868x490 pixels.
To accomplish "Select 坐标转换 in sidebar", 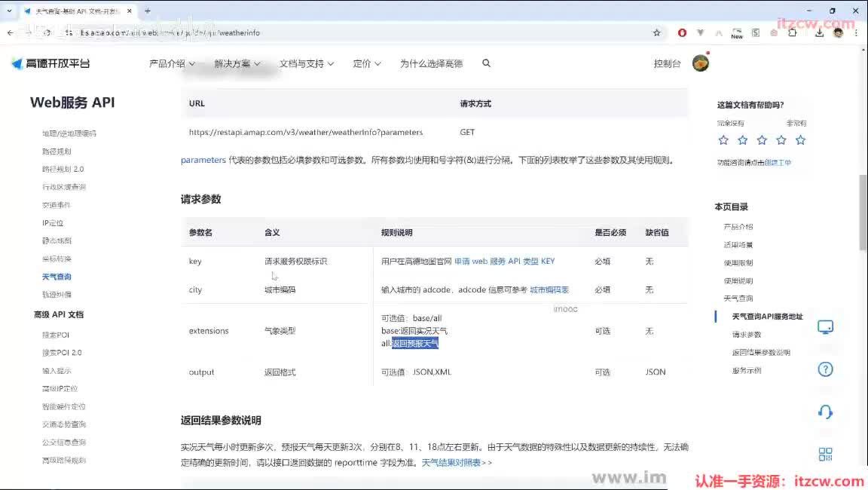I will [57, 259].
